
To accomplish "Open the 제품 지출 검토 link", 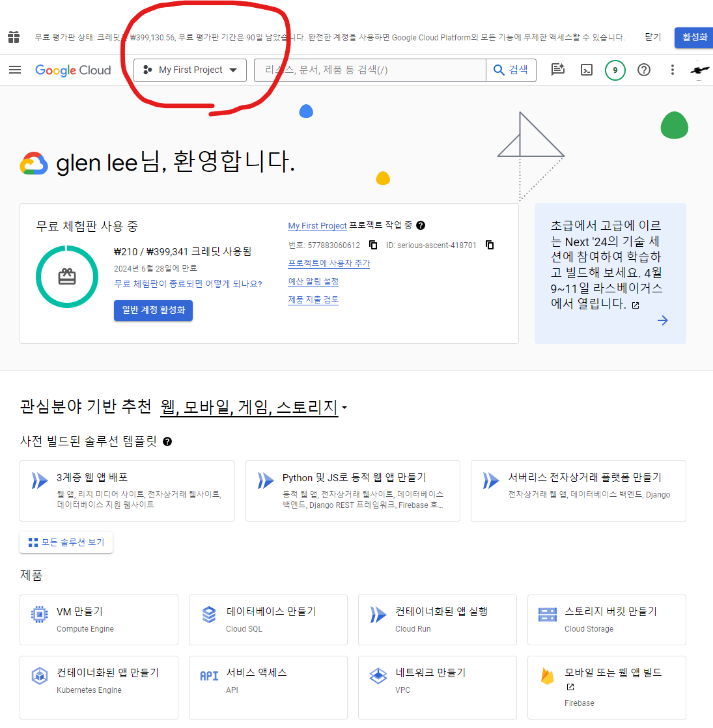I will (x=313, y=300).
